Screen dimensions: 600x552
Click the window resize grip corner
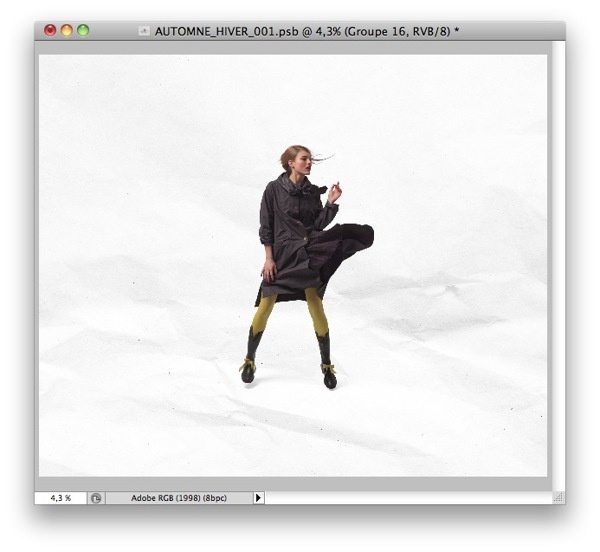click(559, 497)
